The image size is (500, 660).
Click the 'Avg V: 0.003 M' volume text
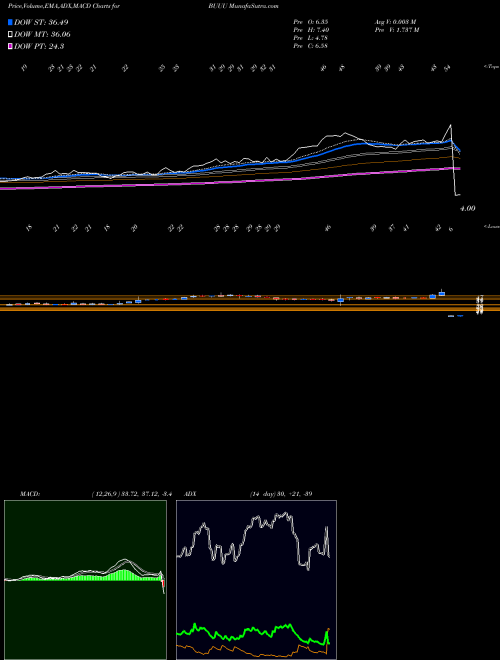395,22
